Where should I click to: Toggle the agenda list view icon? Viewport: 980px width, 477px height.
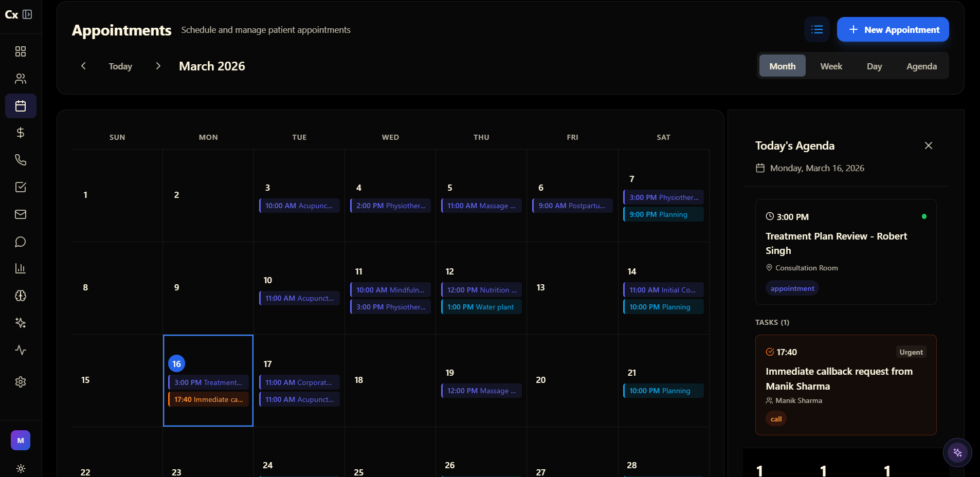(816, 29)
